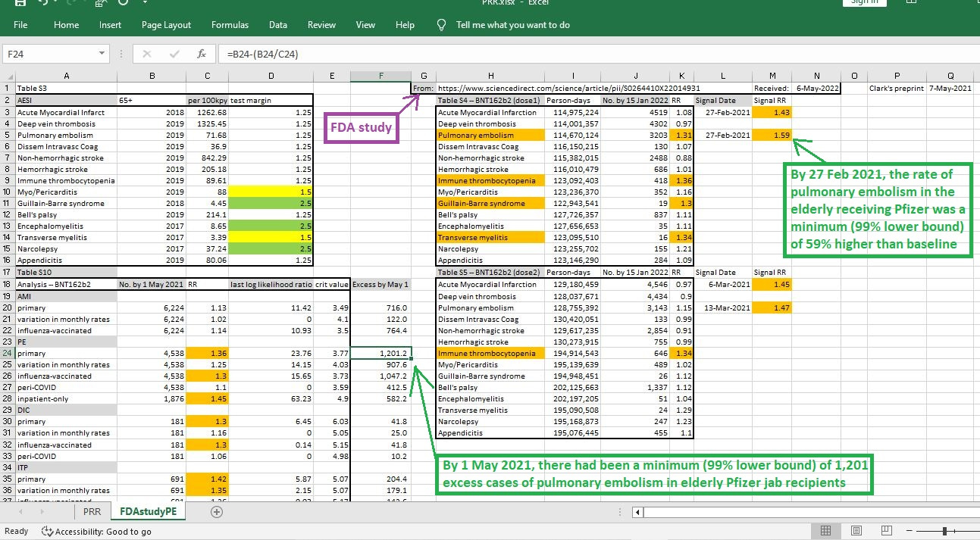
Task: Select the '13-Mar-2021' signal date cell
Action: pyautogui.click(x=723, y=307)
